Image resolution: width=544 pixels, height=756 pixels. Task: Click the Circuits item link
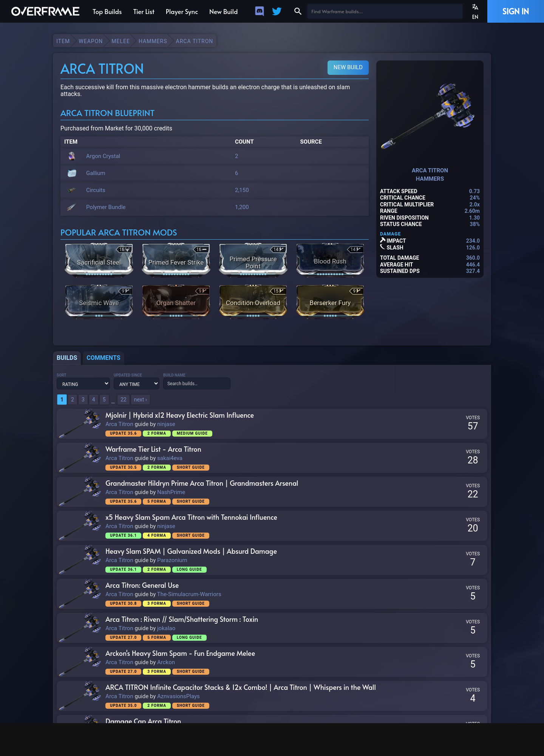96,190
